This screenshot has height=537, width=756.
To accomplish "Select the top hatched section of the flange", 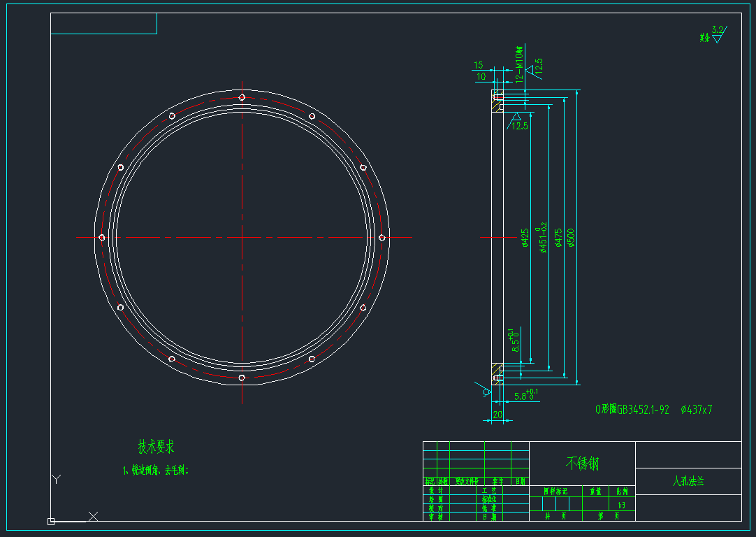I will [x=497, y=101].
